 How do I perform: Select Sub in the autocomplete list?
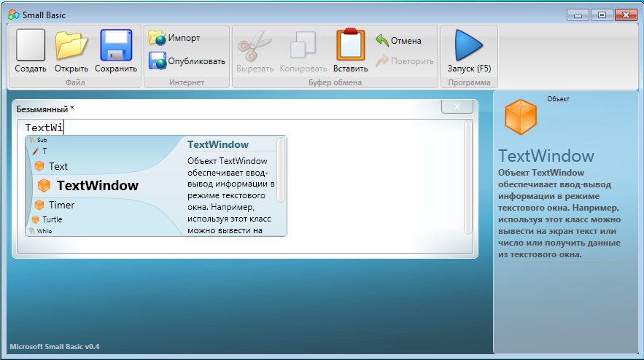(x=38, y=140)
